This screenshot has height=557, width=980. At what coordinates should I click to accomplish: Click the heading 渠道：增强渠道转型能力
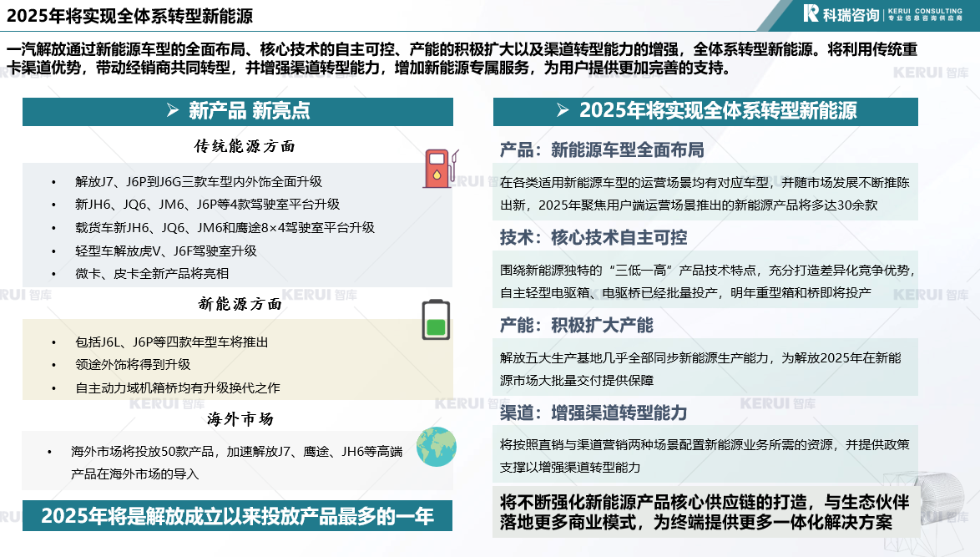click(594, 413)
